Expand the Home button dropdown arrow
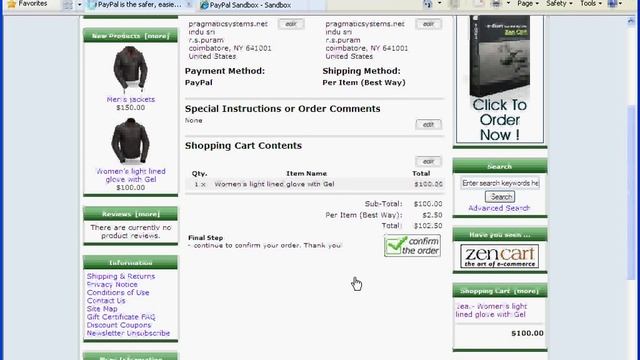 tap(439, 4)
